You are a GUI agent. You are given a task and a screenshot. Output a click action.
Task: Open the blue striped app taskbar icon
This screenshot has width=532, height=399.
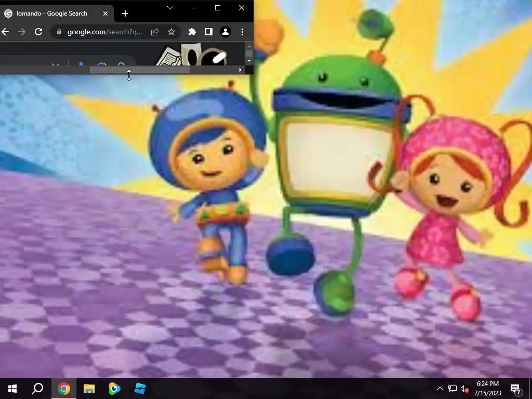[140, 389]
